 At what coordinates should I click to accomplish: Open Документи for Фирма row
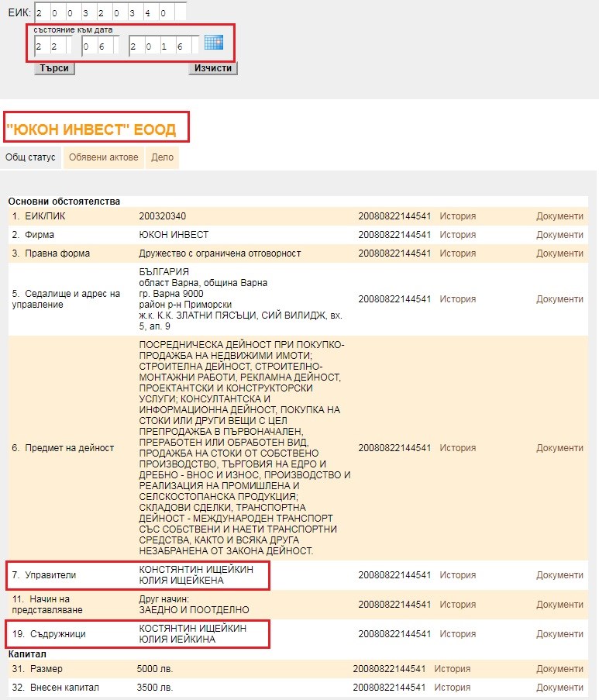coord(559,235)
